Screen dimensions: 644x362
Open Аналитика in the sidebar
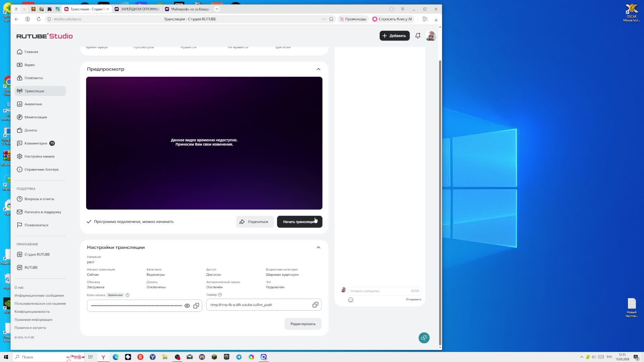33,104
